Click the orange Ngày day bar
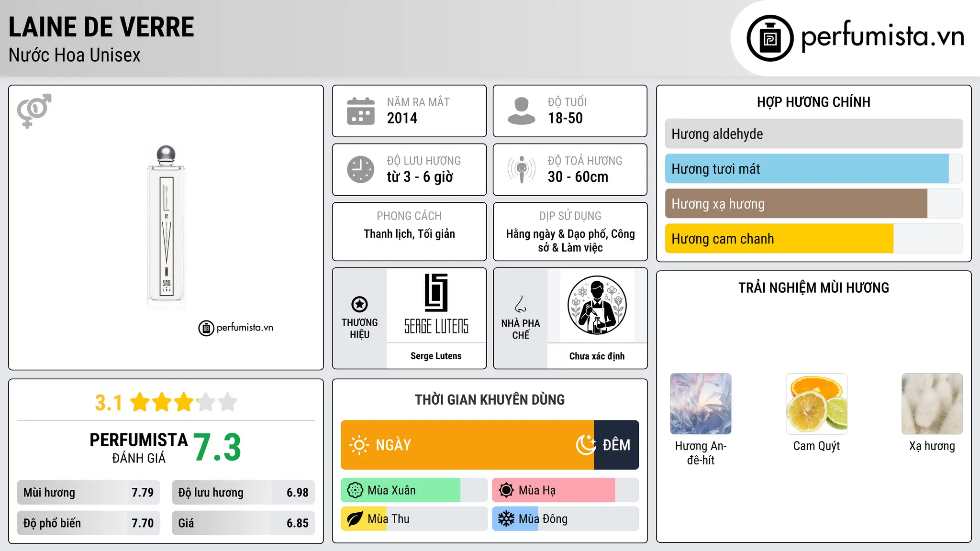 pos(468,445)
